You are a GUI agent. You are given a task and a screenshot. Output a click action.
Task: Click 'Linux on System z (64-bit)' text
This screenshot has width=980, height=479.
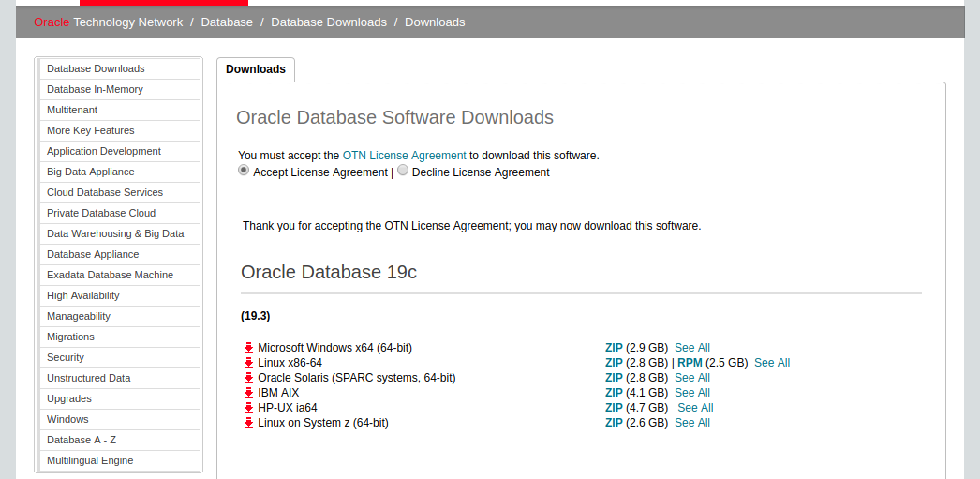323,423
